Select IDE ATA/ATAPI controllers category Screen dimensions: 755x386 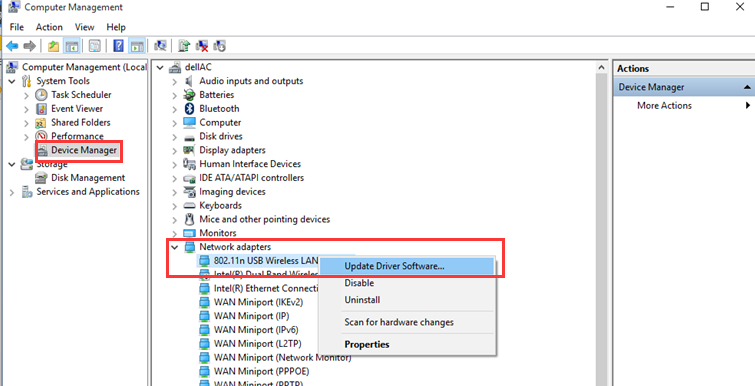251,178
